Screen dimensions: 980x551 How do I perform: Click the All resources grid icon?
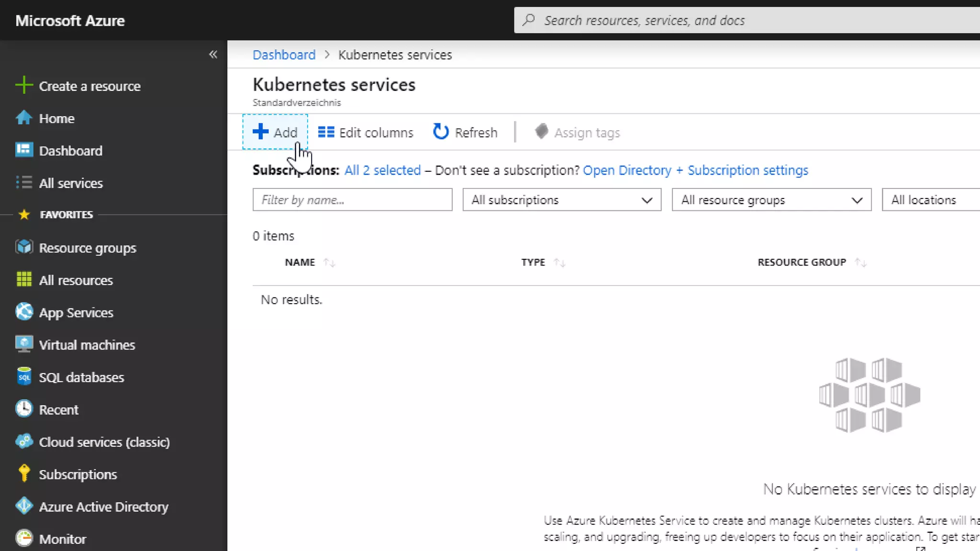[x=23, y=280]
